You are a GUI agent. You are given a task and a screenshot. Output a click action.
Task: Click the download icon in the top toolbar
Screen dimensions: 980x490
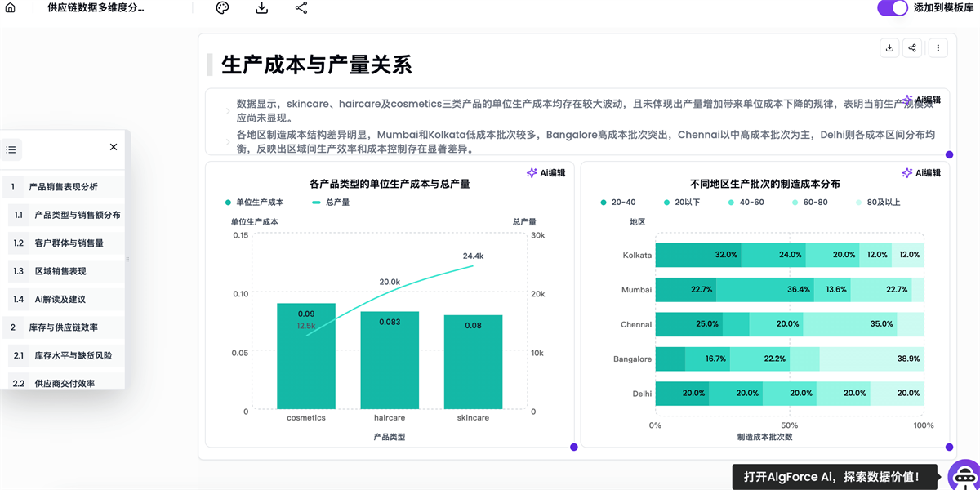[x=261, y=8]
